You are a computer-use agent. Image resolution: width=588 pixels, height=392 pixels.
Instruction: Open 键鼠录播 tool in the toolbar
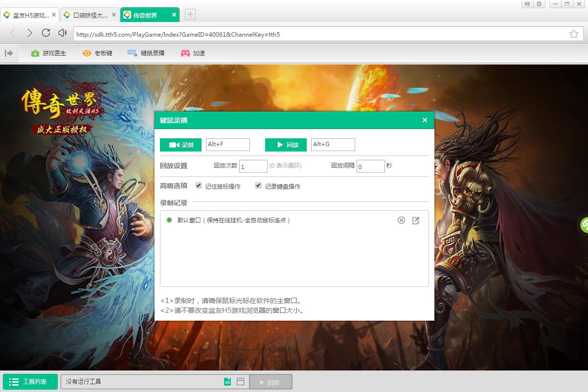146,53
